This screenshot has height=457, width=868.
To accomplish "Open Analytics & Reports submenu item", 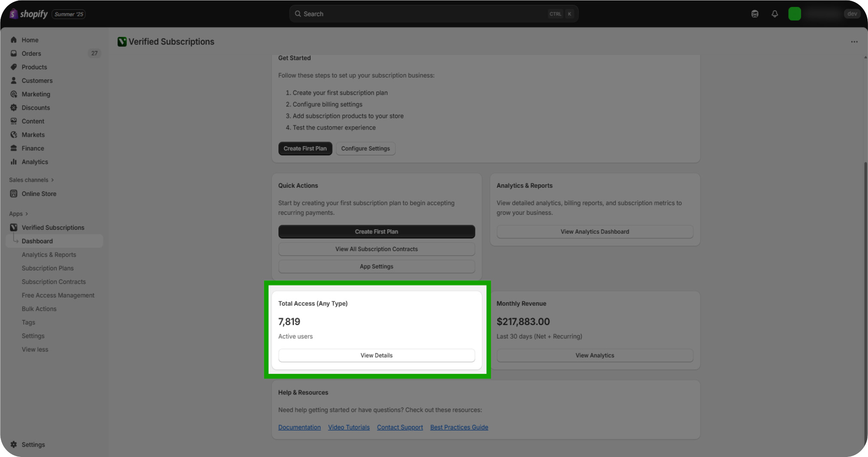I will [x=49, y=255].
